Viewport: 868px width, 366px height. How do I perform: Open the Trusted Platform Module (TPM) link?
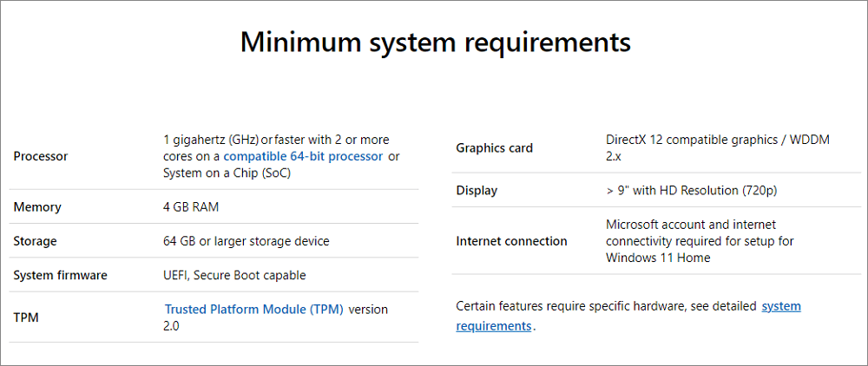point(254,309)
